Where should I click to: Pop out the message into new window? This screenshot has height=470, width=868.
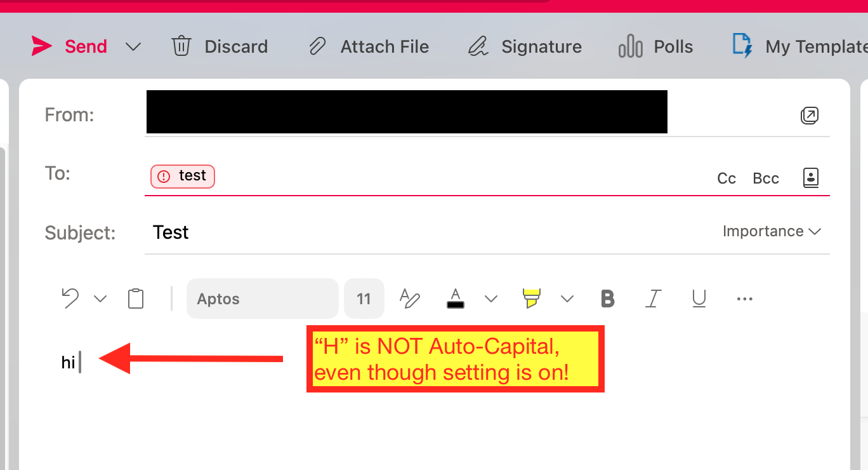[810, 115]
